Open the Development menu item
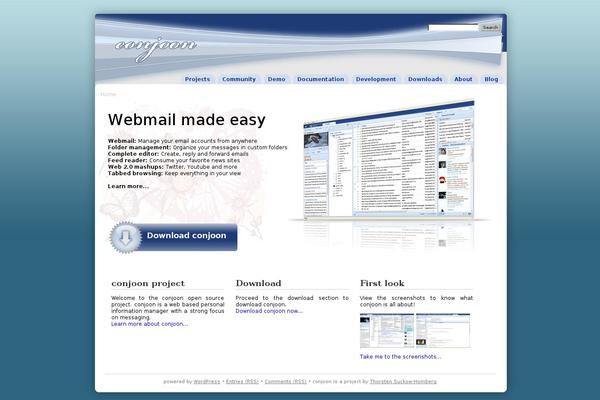Viewport: 600px width, 400px height. 376,79
